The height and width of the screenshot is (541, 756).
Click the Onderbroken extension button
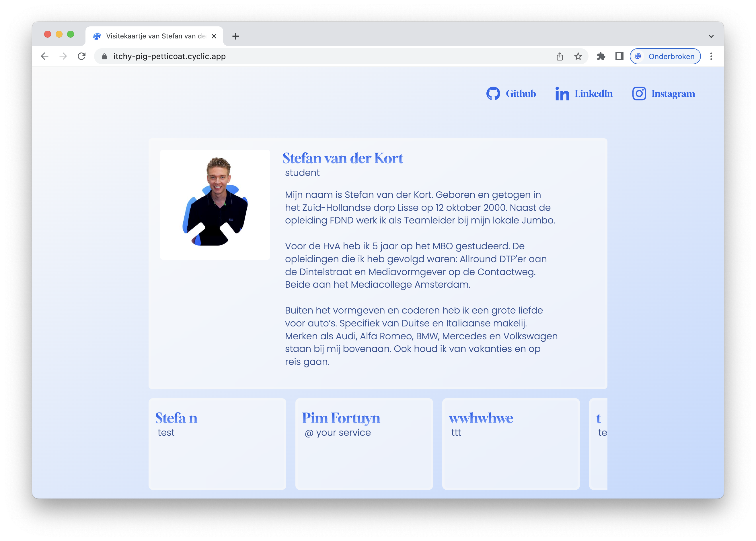pos(665,56)
